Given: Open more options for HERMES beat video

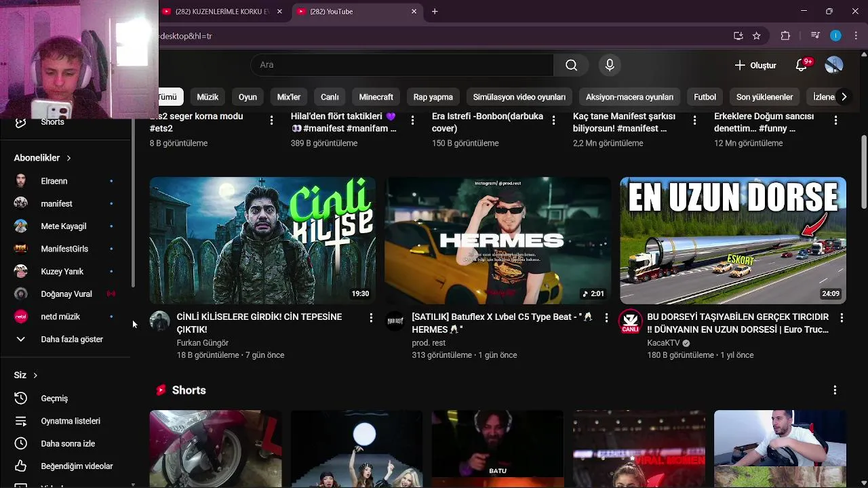Looking at the screenshot, I should (606, 317).
